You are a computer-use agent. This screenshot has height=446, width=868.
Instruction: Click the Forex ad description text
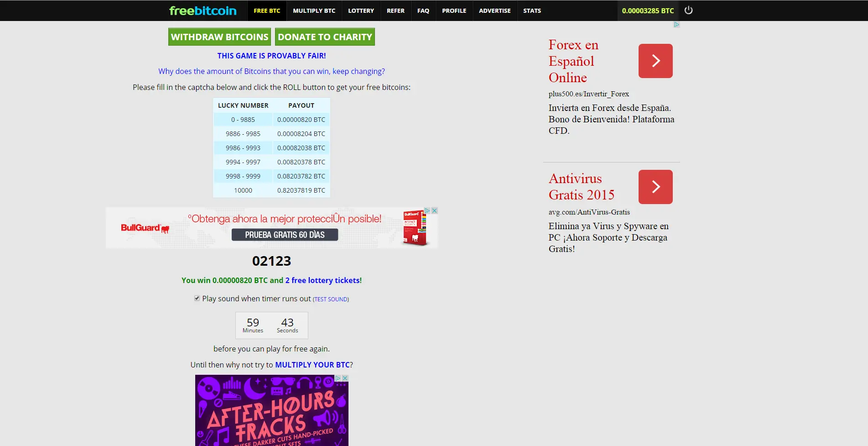coord(611,119)
